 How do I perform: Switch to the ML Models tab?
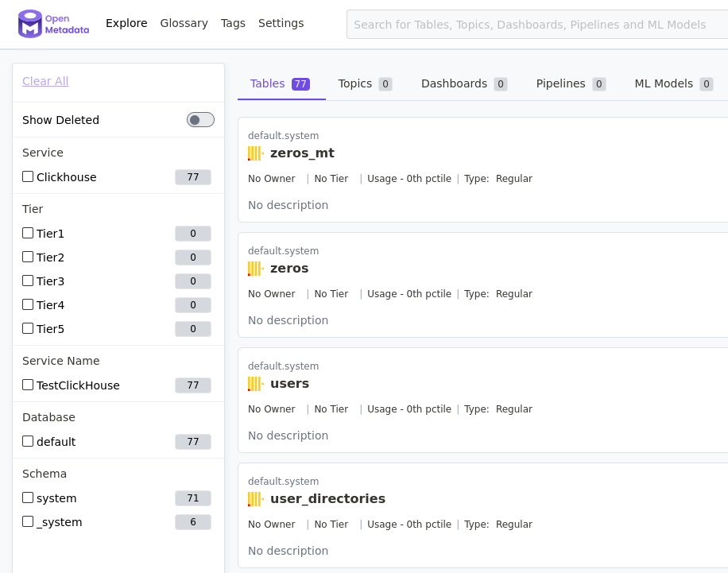pyautogui.click(x=664, y=83)
